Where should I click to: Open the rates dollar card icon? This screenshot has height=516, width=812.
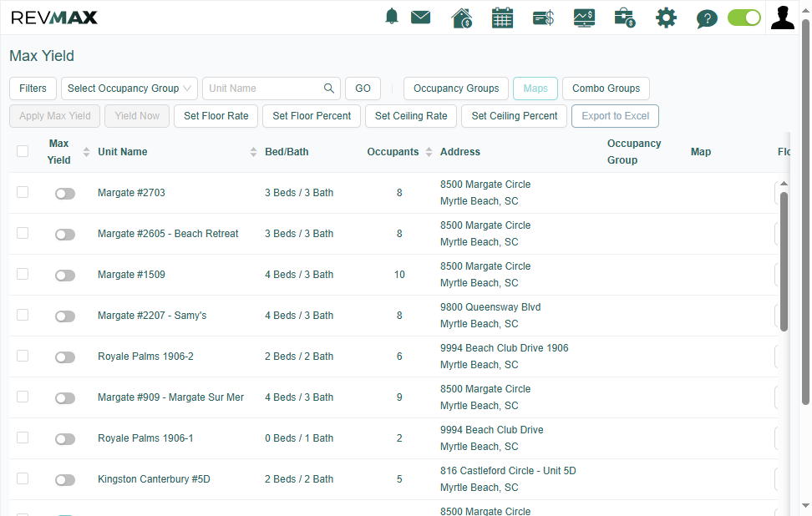point(543,18)
